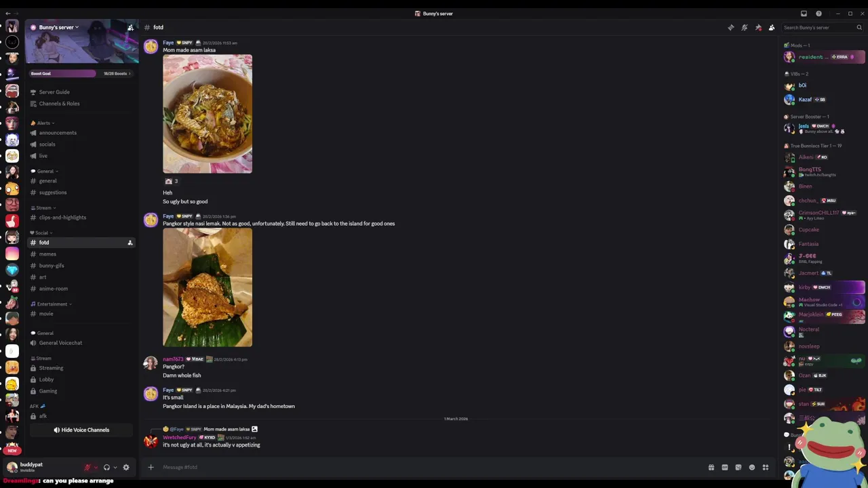Open member Cupcake in member list
The image size is (868, 488).
(808, 230)
